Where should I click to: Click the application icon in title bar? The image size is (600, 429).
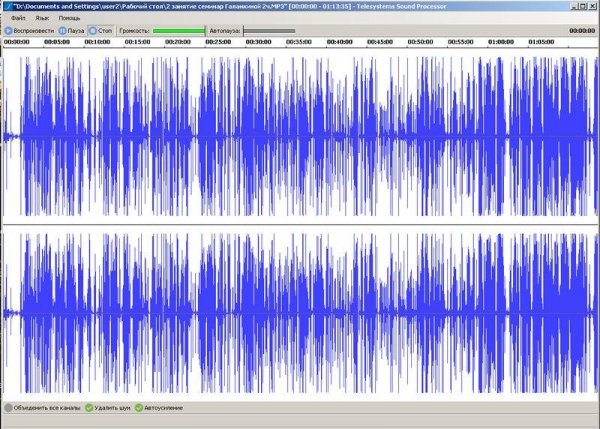(x=7, y=6)
